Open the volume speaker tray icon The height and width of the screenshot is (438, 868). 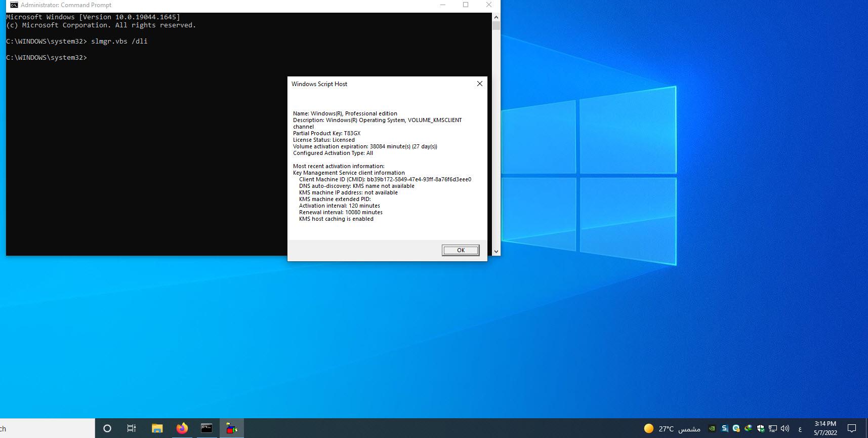pos(785,428)
